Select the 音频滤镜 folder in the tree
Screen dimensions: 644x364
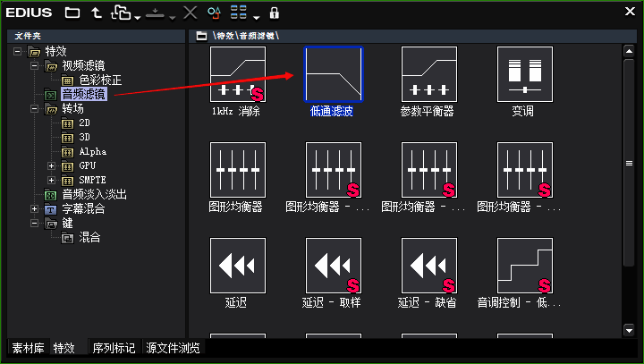(84, 94)
